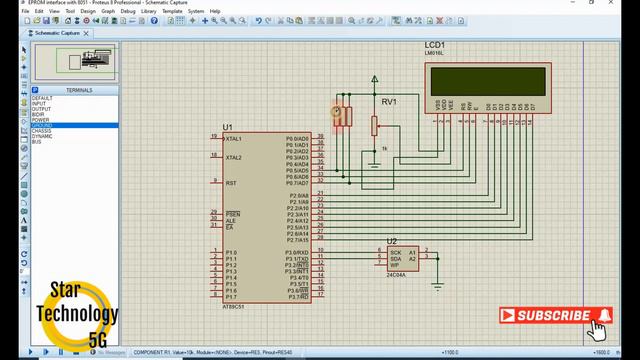Click the blue plus pan/center icon
This screenshot has width=640, height=360.
205,21
